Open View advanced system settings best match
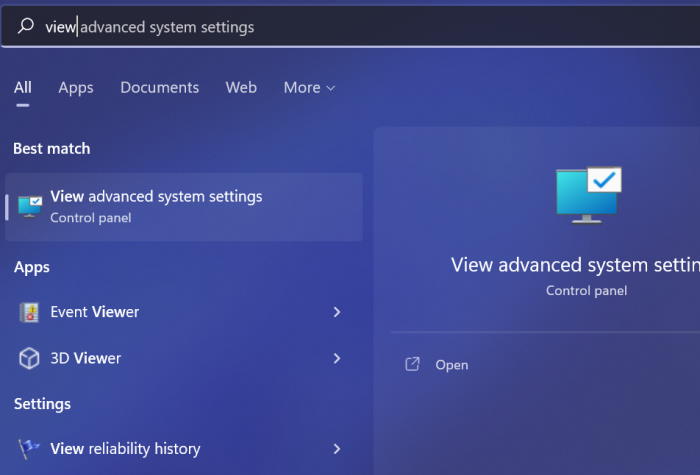 point(184,207)
